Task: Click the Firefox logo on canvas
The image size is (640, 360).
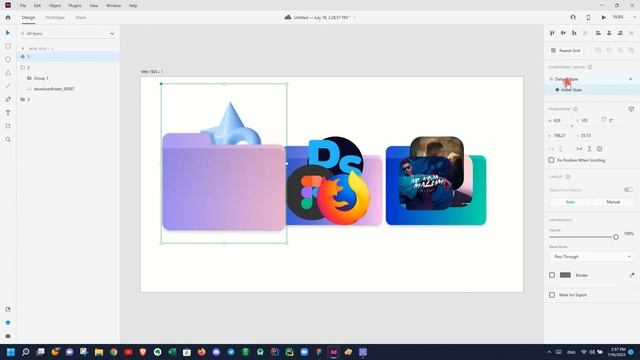Action: click(344, 198)
